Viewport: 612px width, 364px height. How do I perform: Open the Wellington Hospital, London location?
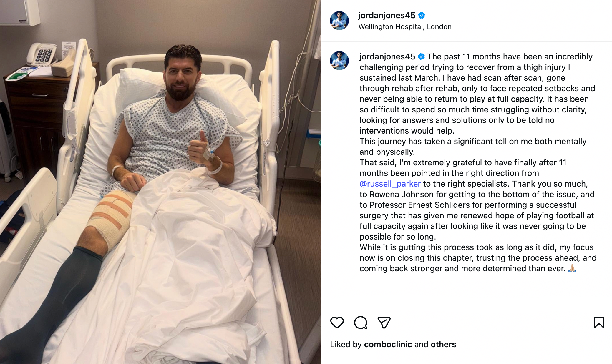(405, 27)
